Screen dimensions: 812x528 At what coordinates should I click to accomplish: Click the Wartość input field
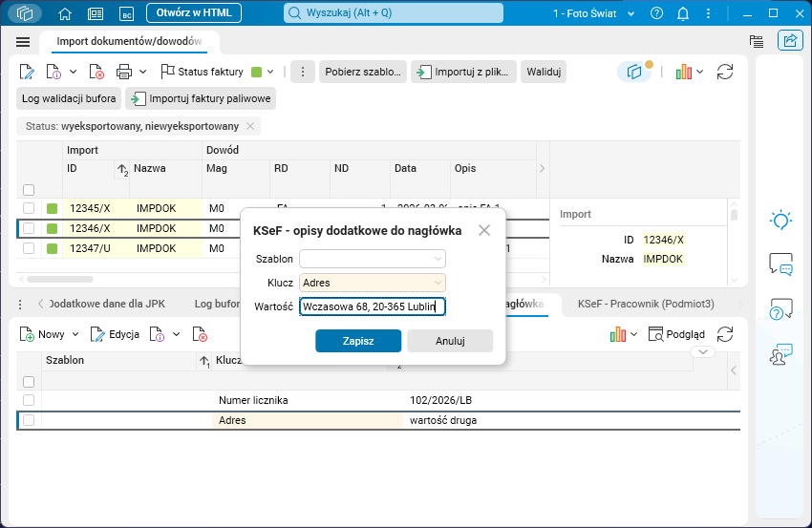373,306
